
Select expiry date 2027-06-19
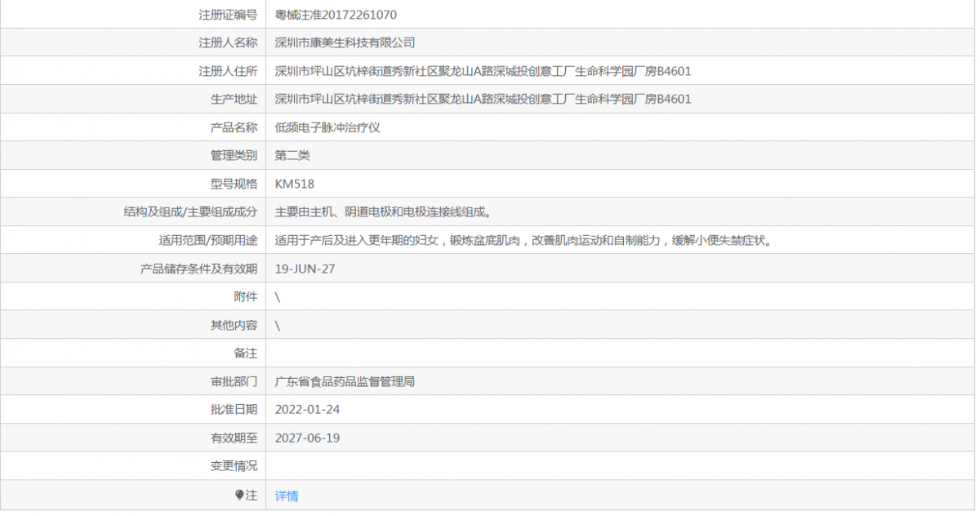pyautogui.click(x=307, y=438)
